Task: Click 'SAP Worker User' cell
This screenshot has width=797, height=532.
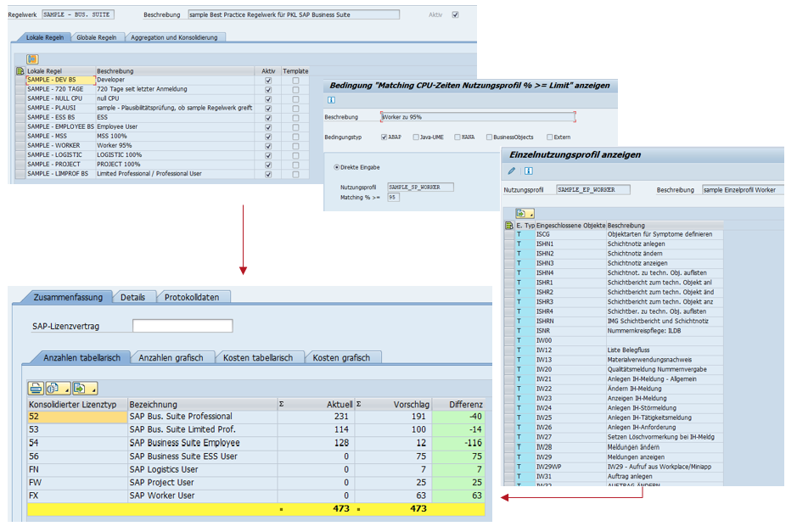Action: coord(202,496)
